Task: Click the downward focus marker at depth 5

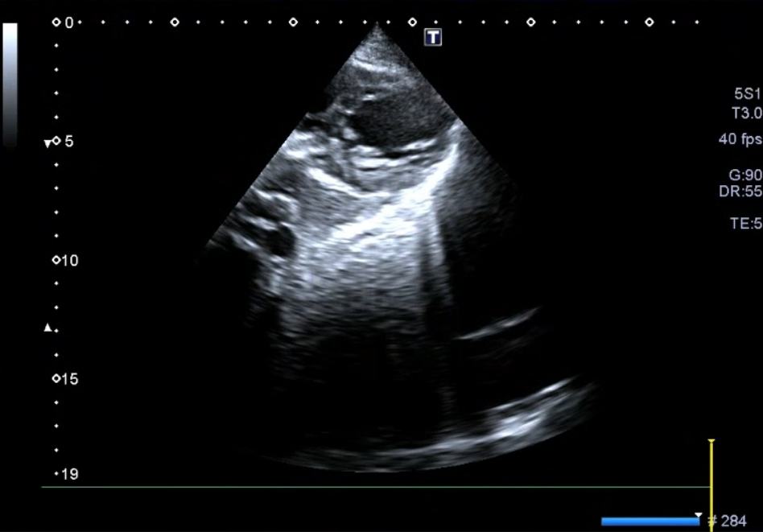Action: point(47,143)
